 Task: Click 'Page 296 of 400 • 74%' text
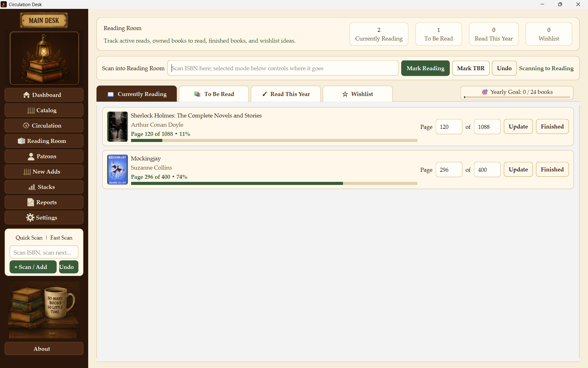(159, 177)
